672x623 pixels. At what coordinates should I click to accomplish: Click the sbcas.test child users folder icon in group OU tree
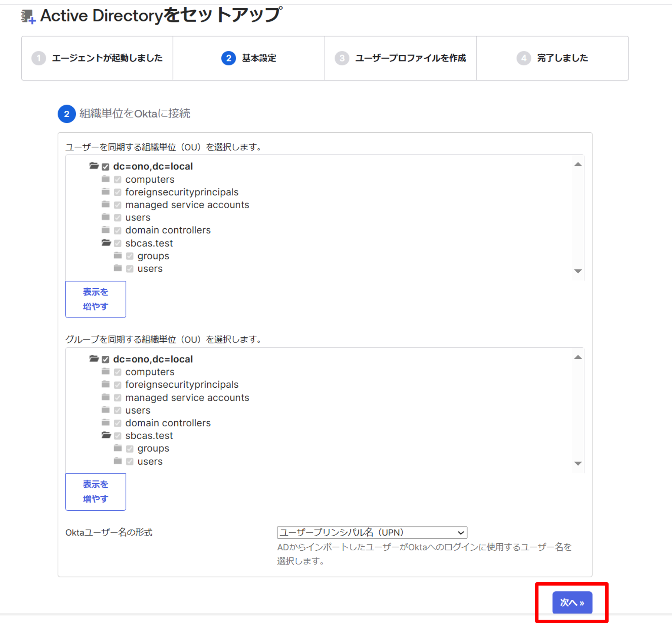pos(118,461)
